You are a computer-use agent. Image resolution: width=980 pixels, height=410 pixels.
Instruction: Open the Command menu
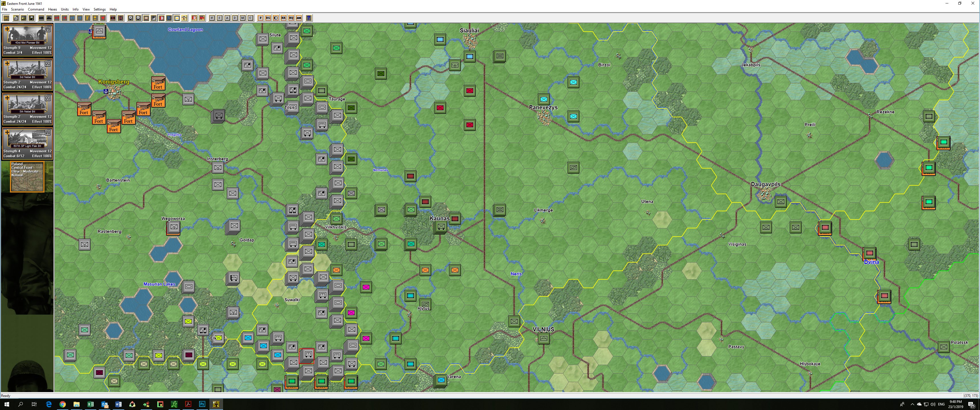tap(36, 9)
